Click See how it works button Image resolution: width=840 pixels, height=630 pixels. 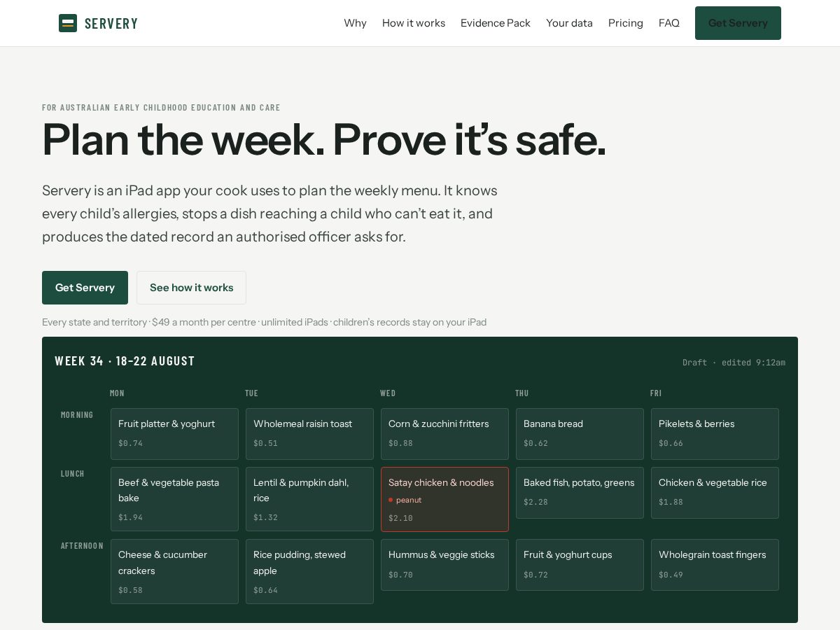coord(191,288)
